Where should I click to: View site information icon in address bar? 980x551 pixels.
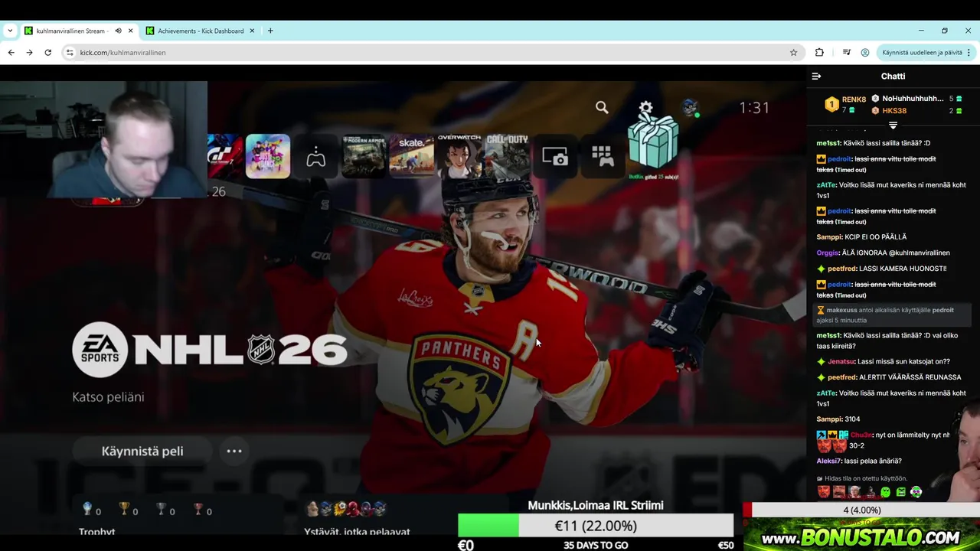[x=70, y=53]
